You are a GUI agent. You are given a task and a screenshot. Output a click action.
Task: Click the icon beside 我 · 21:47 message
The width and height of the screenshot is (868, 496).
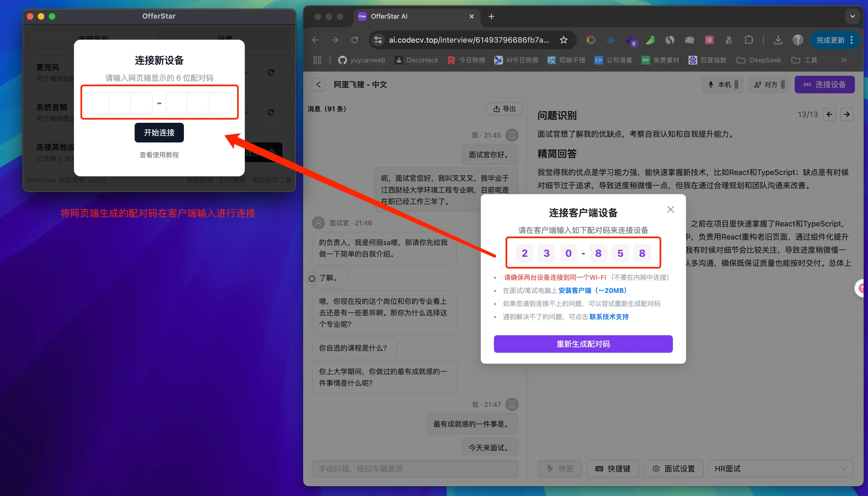[x=512, y=404]
